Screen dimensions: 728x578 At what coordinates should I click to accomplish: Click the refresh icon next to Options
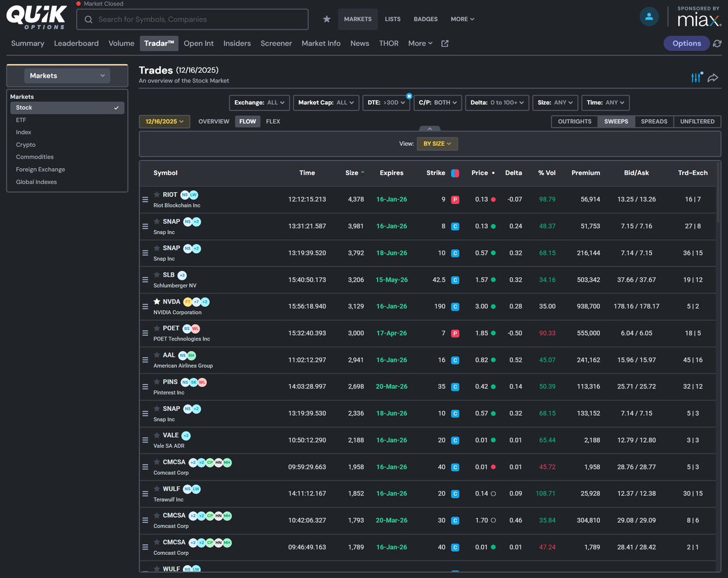pos(717,44)
